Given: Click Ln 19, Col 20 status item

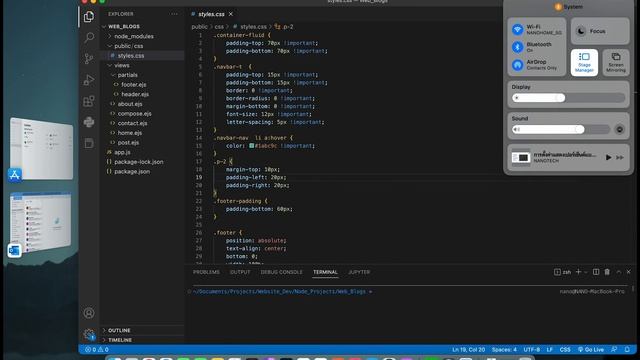Looking at the screenshot, I should (468, 349).
